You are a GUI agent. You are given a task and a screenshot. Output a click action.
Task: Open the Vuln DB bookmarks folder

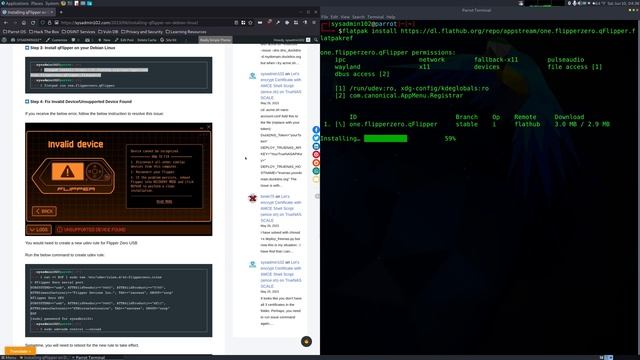pyautogui.click(x=108, y=32)
